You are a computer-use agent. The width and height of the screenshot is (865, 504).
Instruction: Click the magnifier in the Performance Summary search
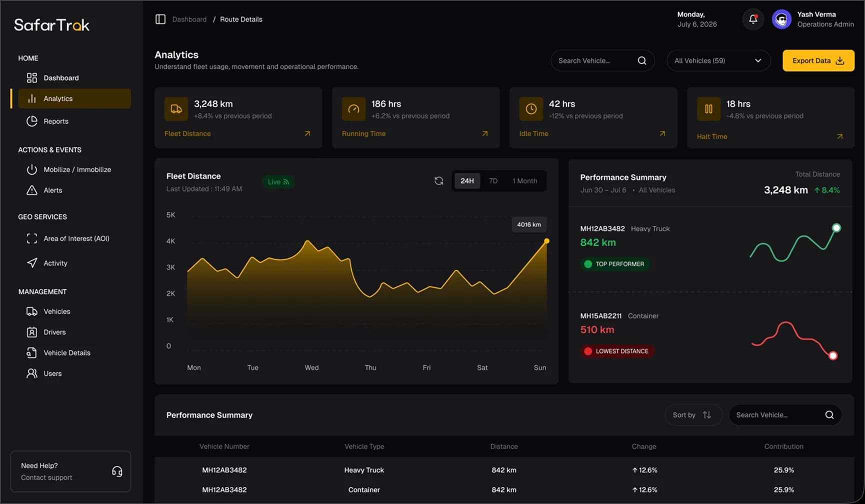click(829, 415)
